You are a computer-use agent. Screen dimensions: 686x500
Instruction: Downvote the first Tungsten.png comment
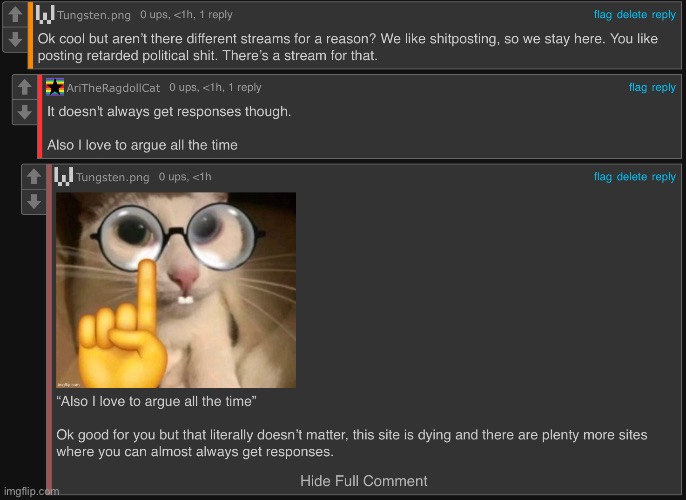[x=15, y=39]
